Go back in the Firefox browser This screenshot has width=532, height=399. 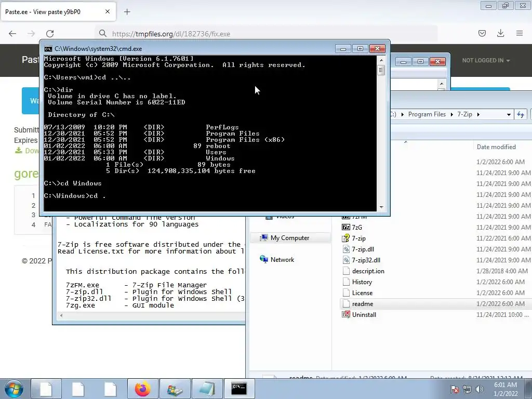[x=12, y=33]
